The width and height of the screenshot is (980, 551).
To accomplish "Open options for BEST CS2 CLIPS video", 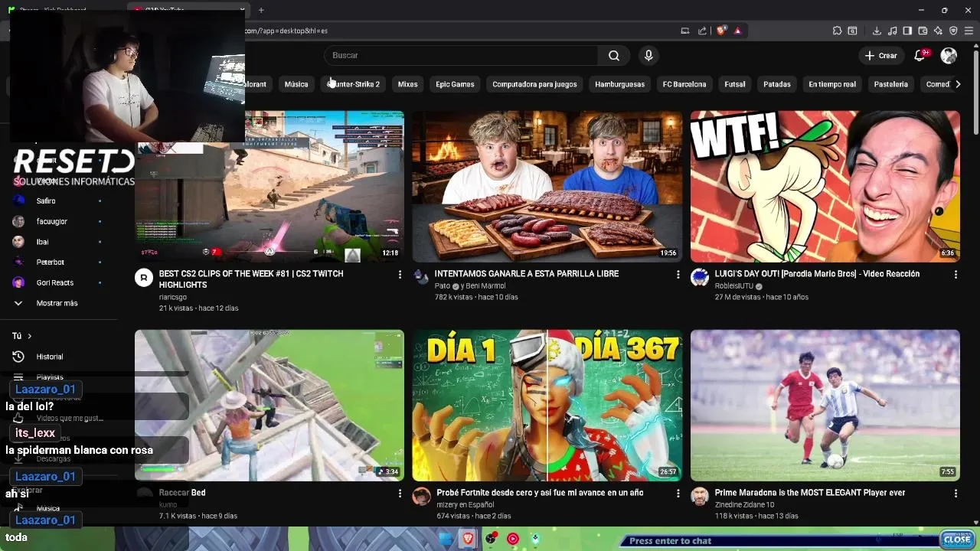I will click(400, 274).
